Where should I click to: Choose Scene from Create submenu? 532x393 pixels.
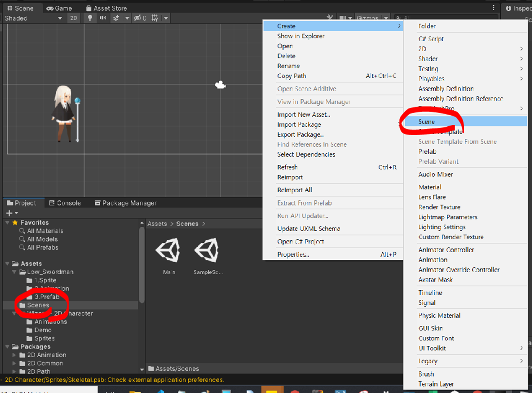[465, 122]
